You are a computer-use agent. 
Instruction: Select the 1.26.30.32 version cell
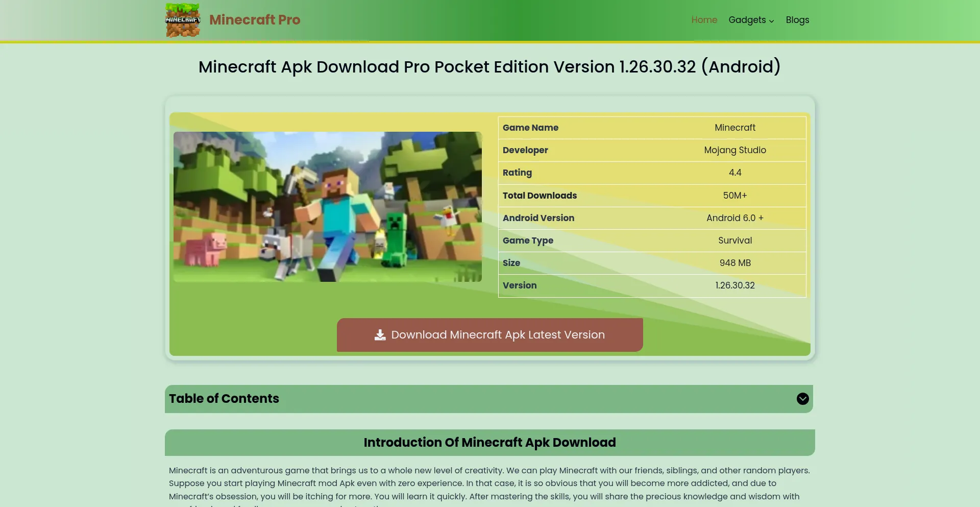pos(735,285)
